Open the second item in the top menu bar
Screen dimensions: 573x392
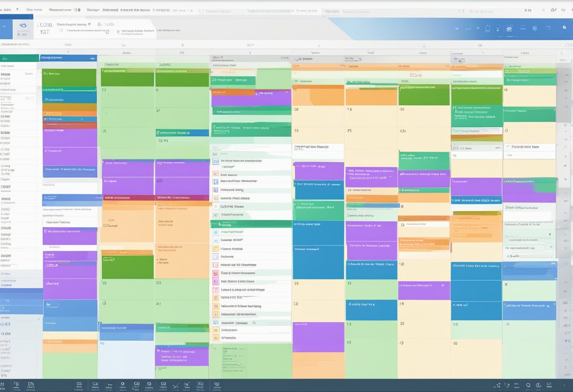click(x=33, y=9)
